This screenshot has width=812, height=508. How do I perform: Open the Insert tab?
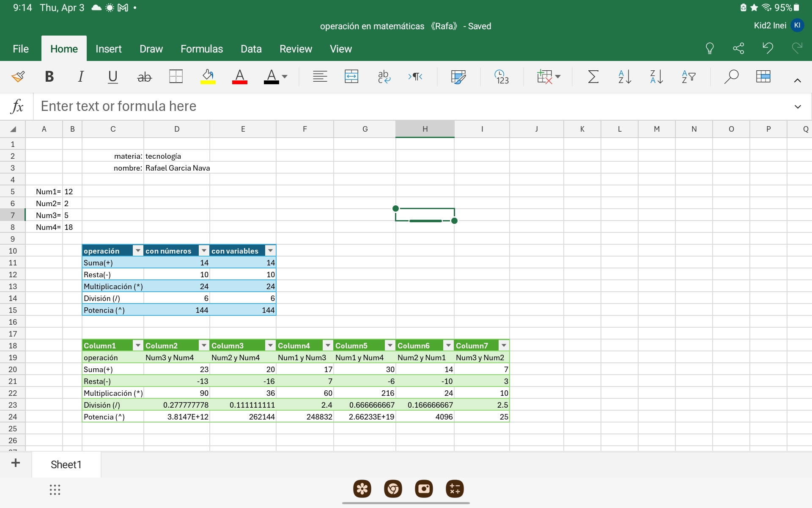click(x=108, y=49)
